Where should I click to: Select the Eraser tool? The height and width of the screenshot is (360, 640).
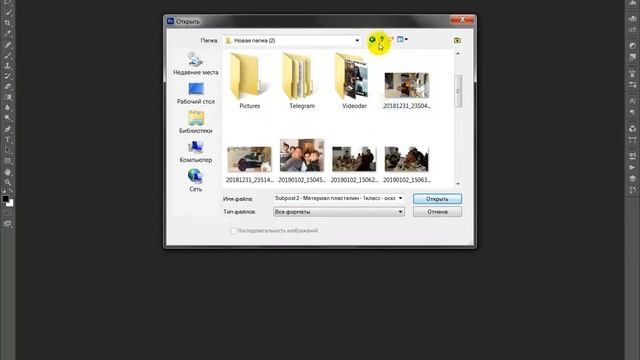7,87
